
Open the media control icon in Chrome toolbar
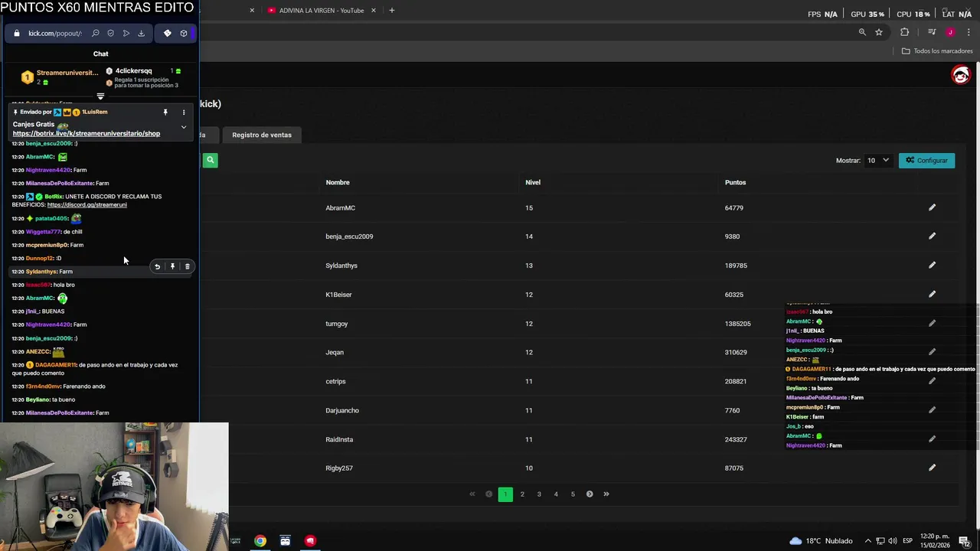(932, 32)
